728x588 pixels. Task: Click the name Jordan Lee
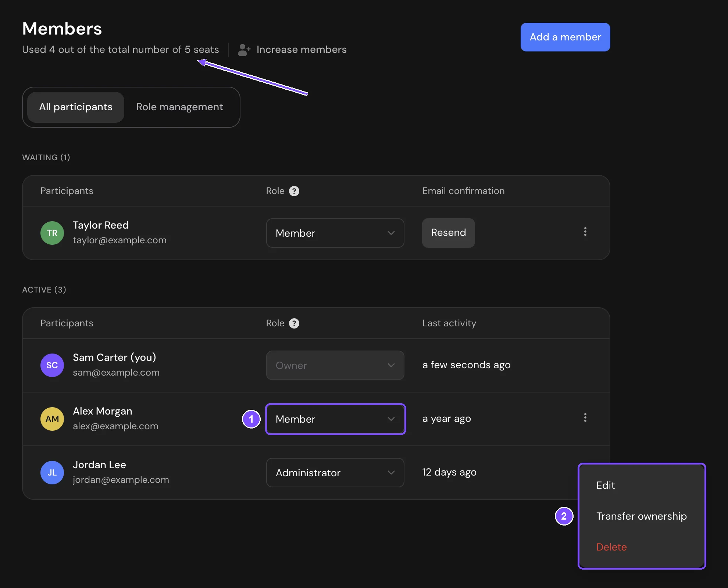99,465
